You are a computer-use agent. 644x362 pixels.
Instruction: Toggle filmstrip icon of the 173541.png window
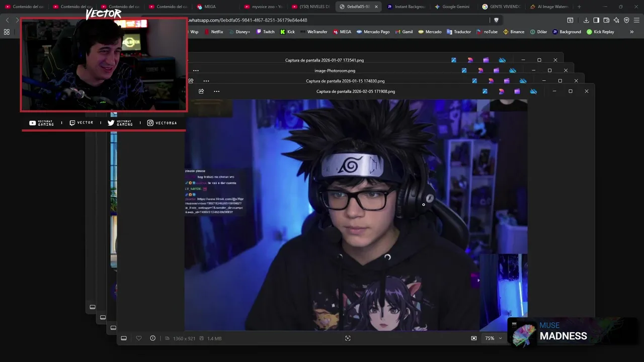coord(93,307)
